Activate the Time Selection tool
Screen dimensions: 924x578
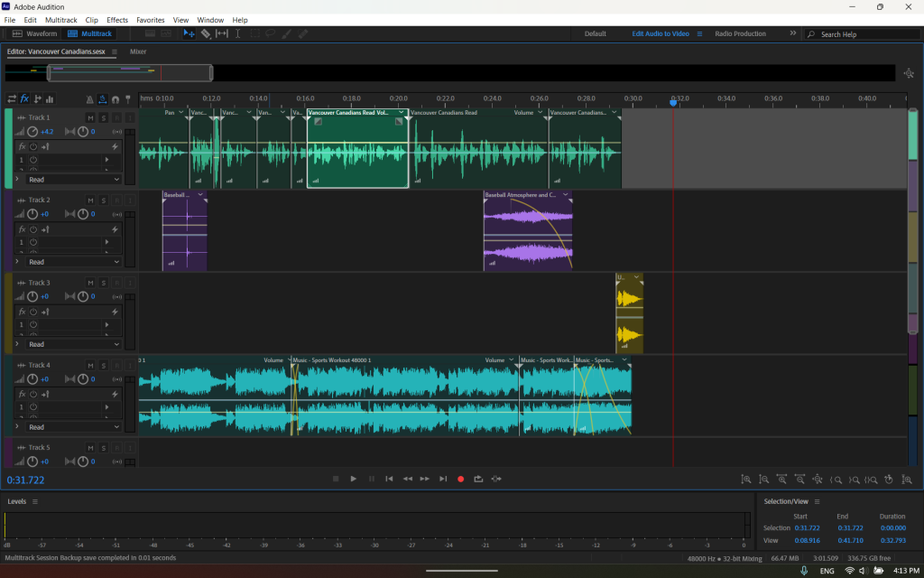(x=238, y=33)
